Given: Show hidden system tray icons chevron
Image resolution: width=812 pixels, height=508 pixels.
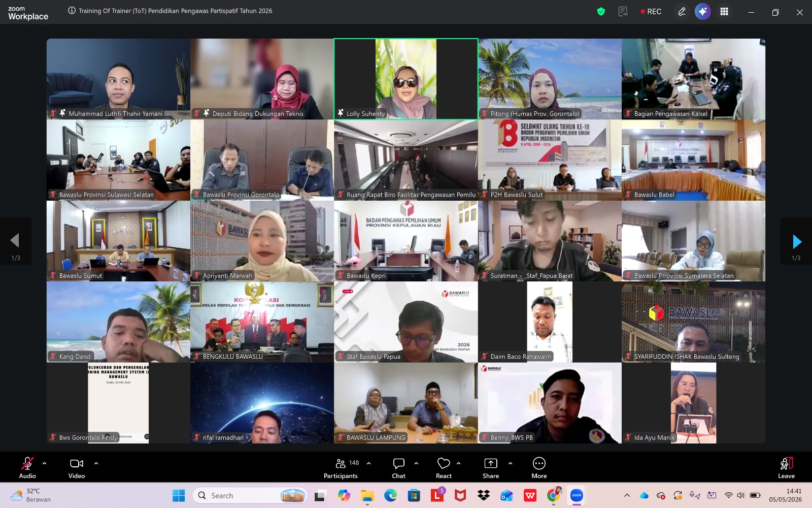Looking at the screenshot, I should [x=627, y=495].
